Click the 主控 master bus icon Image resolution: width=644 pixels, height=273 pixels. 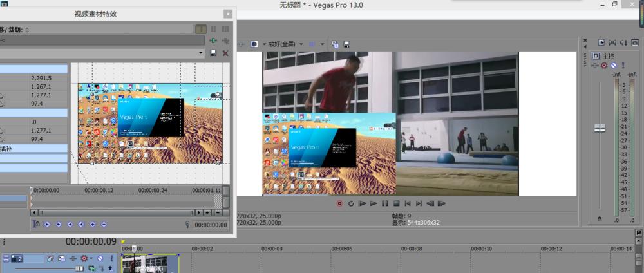point(596,56)
